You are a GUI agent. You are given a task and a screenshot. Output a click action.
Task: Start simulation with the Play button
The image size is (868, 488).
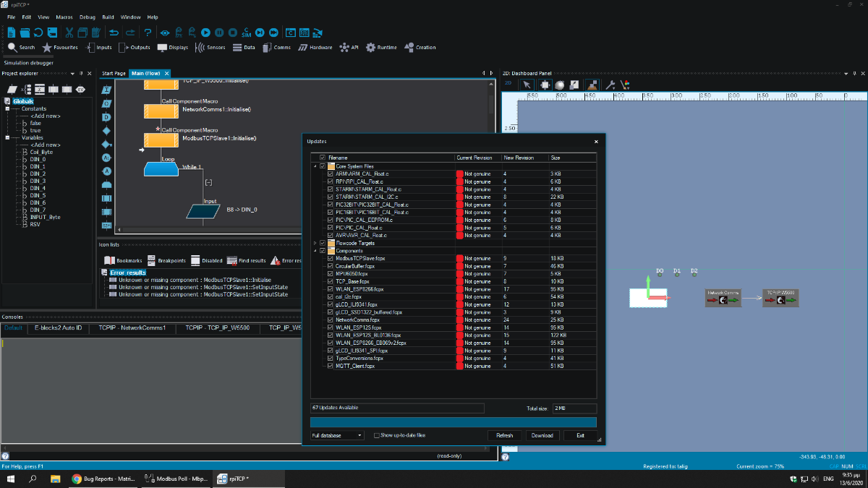[206, 32]
